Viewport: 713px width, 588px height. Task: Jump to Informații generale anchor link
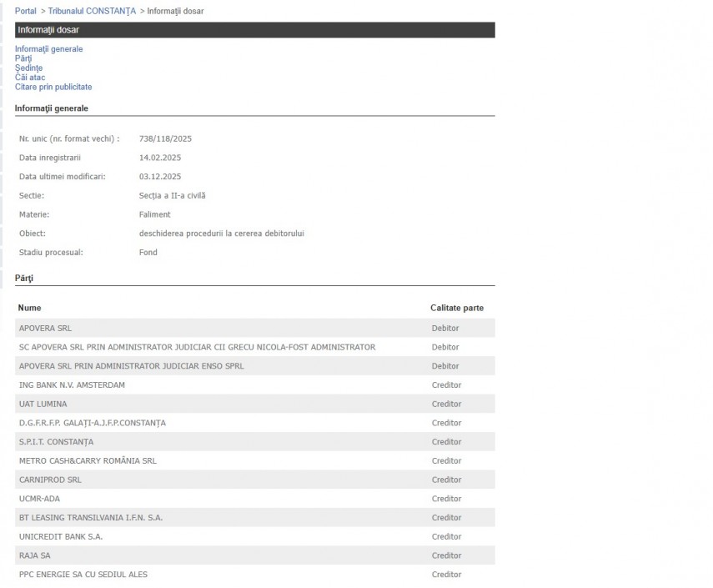click(x=48, y=49)
